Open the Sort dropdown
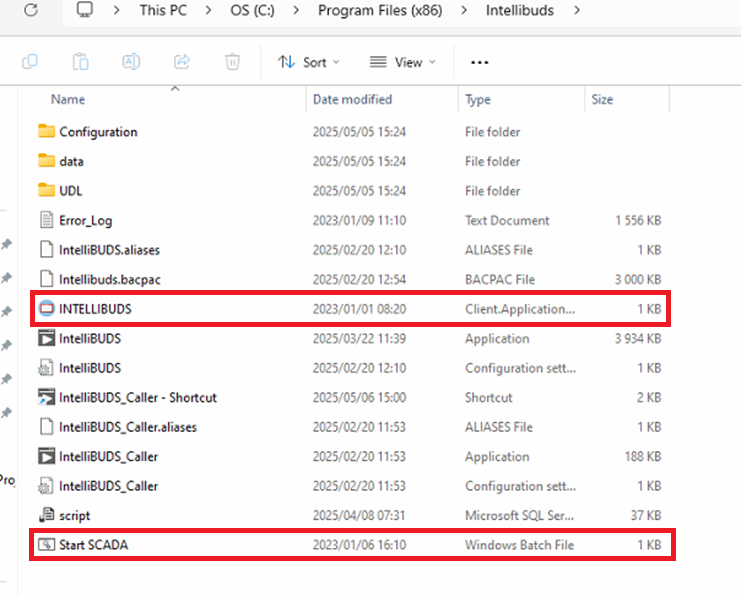The height and width of the screenshot is (596, 741). coord(309,62)
